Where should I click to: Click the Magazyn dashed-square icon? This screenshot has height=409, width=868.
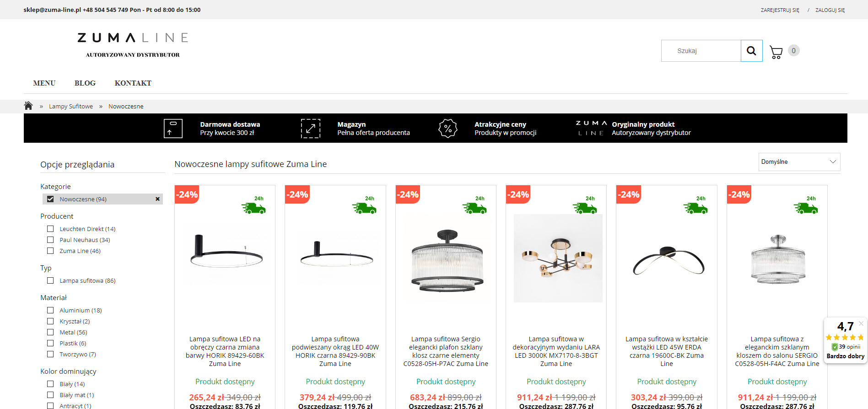[310, 129]
